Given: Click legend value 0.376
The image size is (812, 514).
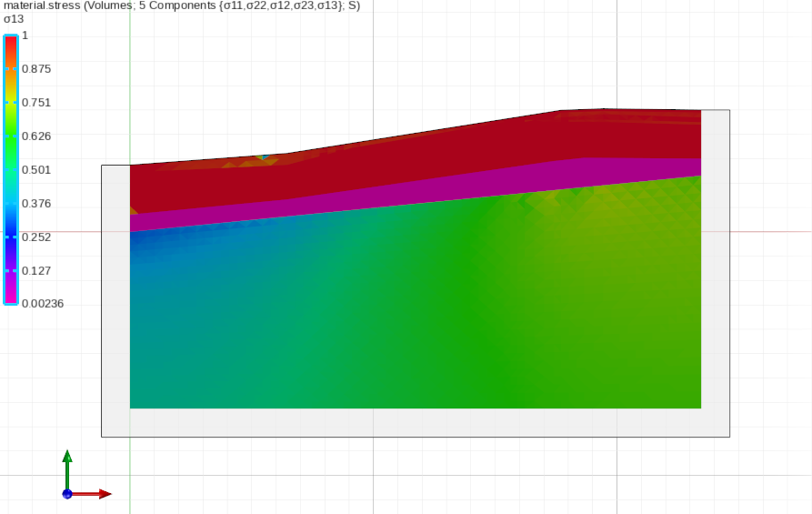Looking at the screenshot, I should [x=36, y=204].
